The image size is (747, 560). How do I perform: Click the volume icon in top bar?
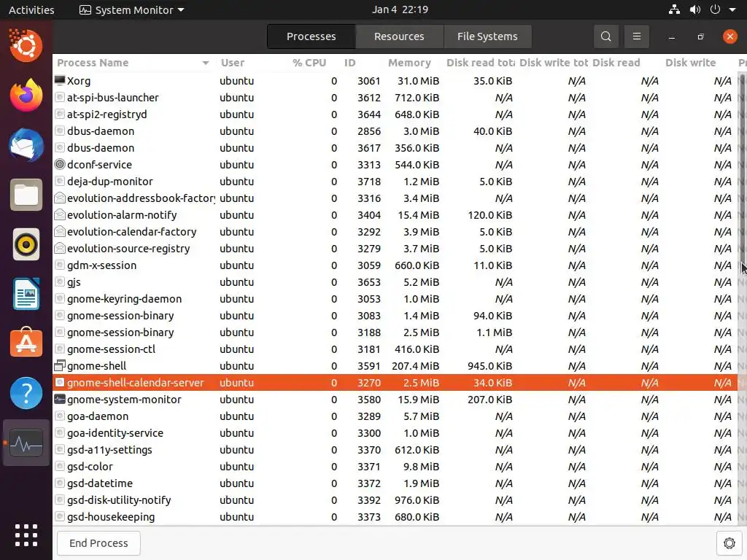point(695,9)
